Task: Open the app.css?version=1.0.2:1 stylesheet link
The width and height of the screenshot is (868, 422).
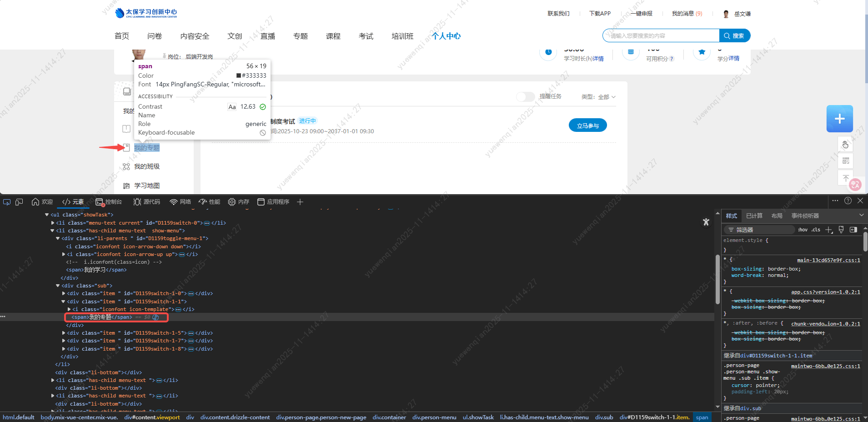Action: (x=826, y=292)
